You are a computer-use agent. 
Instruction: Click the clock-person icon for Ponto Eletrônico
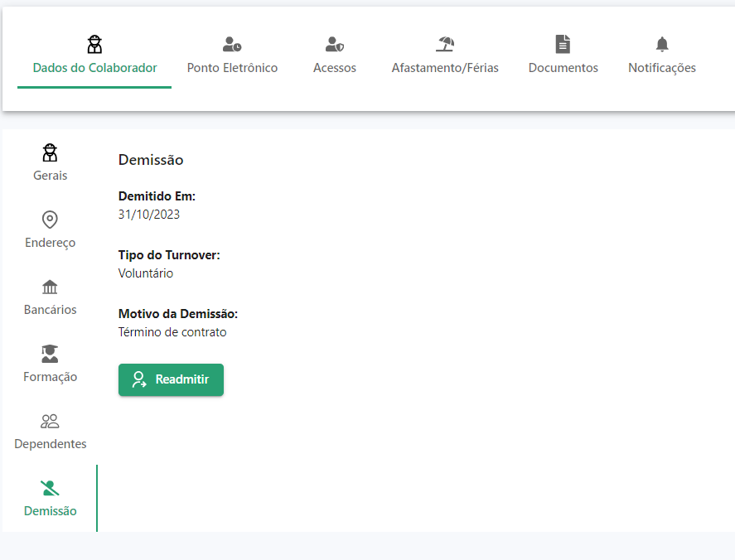click(232, 45)
